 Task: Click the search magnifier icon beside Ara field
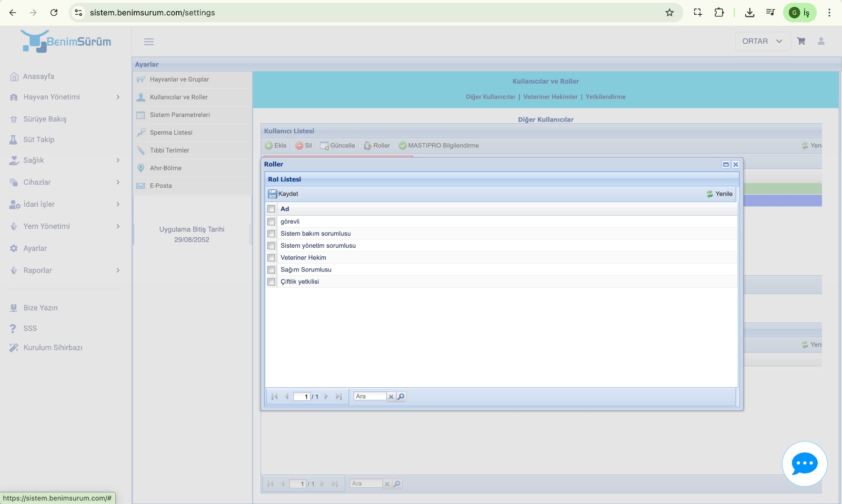pos(401,397)
